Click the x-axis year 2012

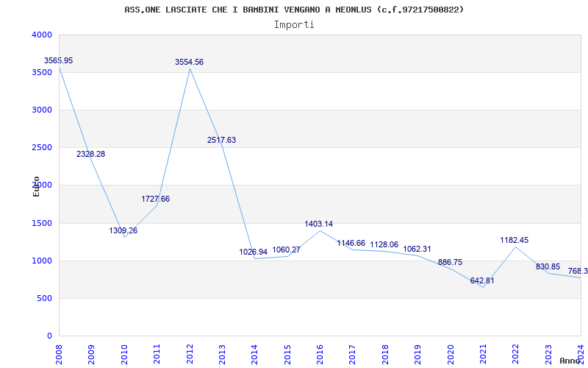click(x=190, y=354)
